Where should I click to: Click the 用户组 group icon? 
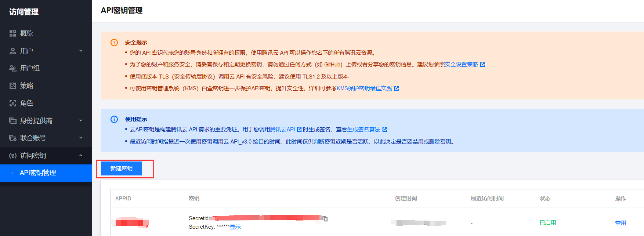[x=13, y=68]
